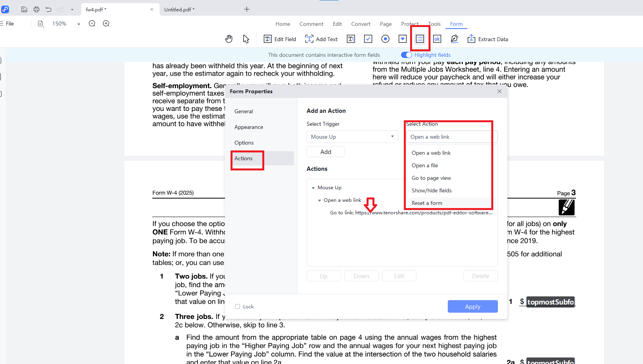Open the Appearance properties section
The image size is (643, 364).
[249, 127]
